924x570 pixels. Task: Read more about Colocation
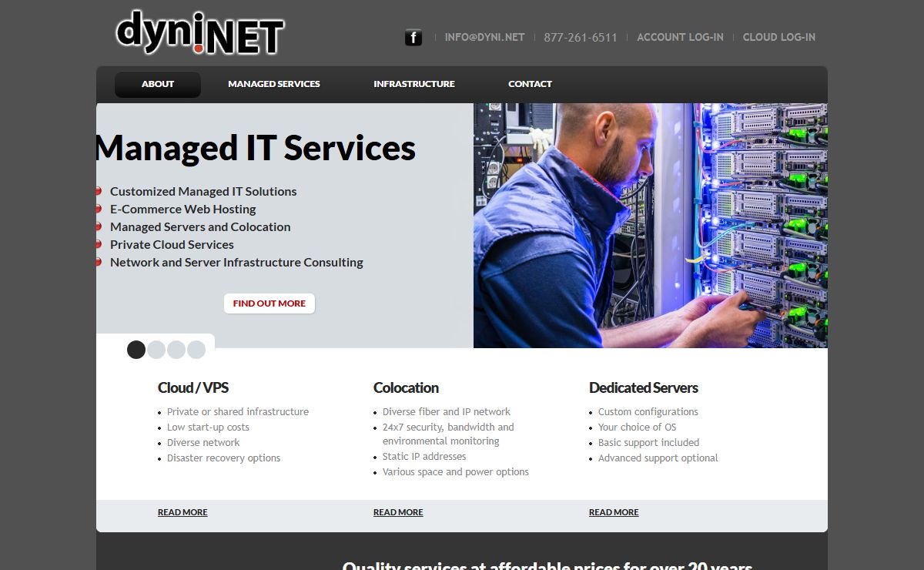[x=398, y=512]
